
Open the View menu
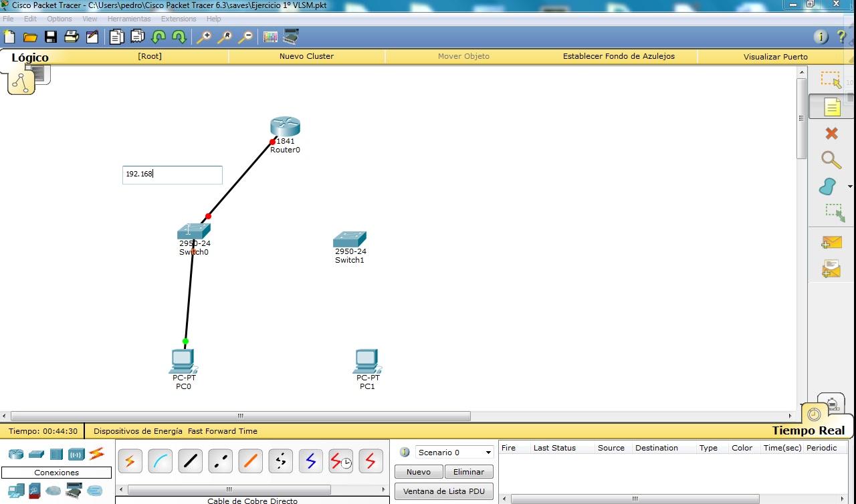90,19
